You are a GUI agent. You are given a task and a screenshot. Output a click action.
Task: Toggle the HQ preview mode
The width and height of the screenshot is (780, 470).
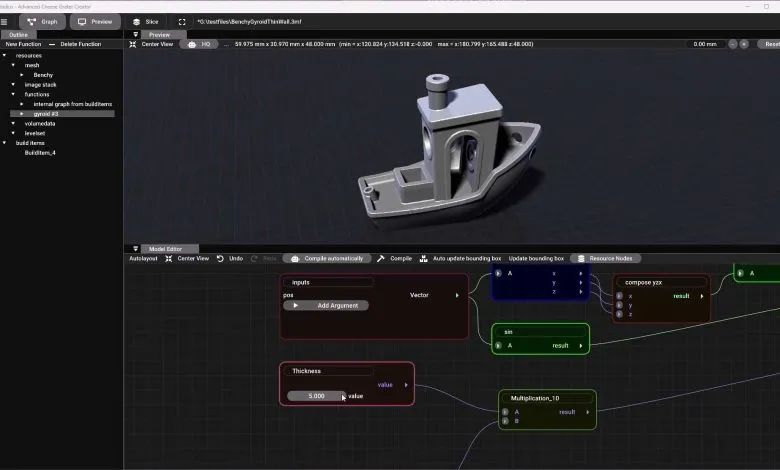tap(200, 44)
